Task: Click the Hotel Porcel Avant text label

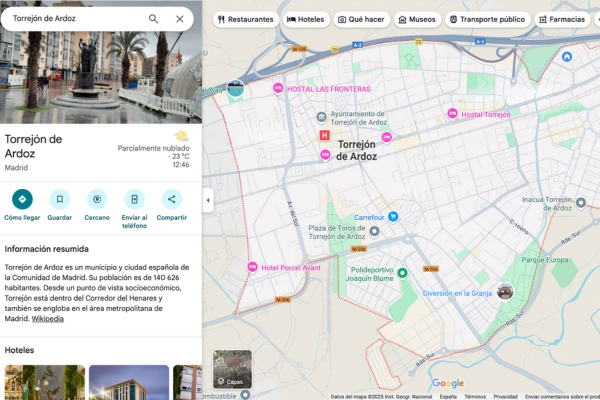Action: tap(291, 268)
